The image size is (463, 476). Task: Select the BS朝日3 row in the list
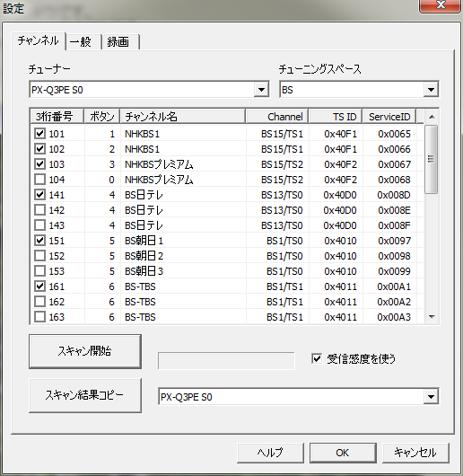pos(227,271)
